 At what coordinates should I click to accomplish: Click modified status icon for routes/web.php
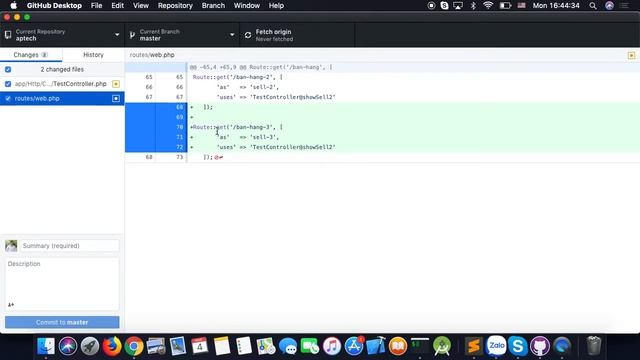[x=116, y=98]
